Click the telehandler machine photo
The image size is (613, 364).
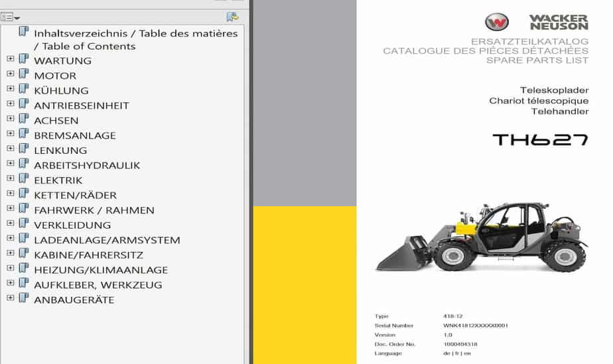point(482,237)
